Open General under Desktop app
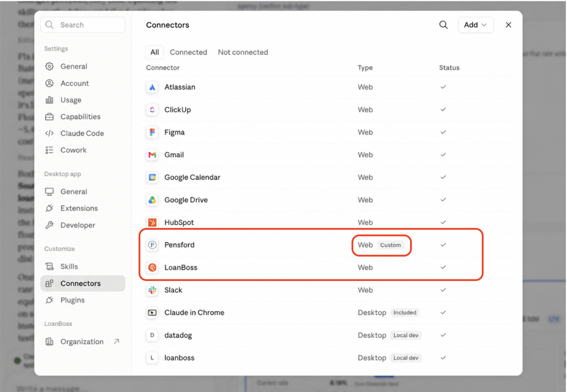 click(x=83, y=192)
